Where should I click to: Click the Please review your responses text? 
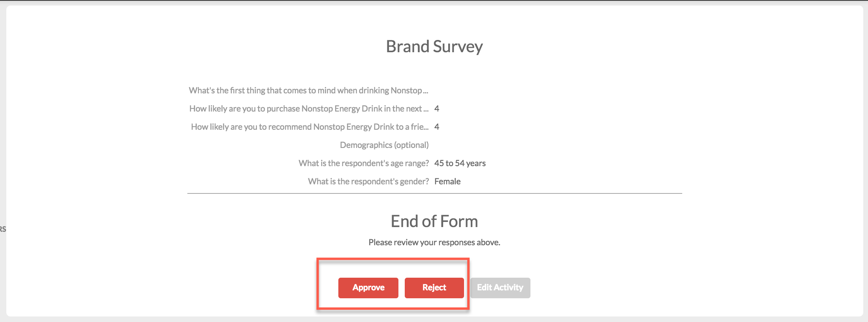click(x=434, y=242)
